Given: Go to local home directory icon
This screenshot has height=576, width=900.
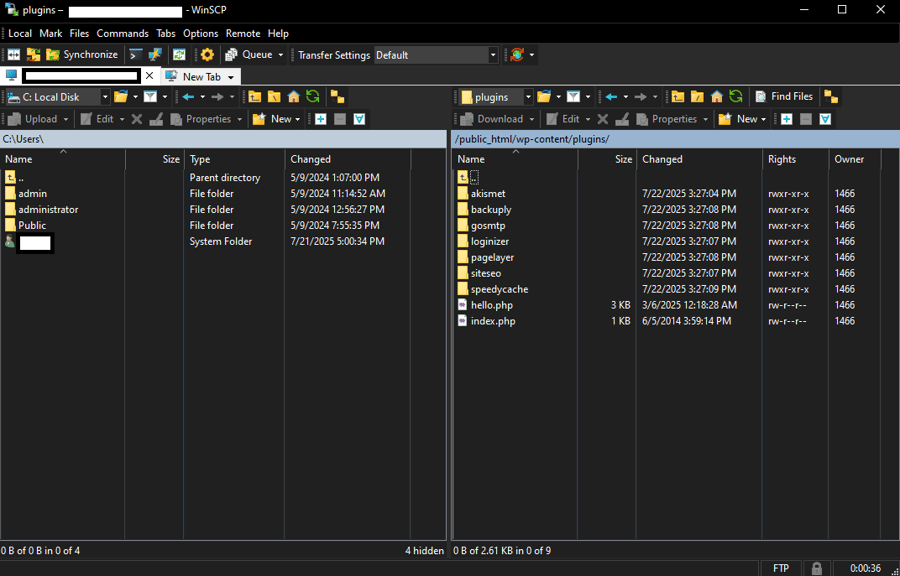Looking at the screenshot, I should coord(293,96).
